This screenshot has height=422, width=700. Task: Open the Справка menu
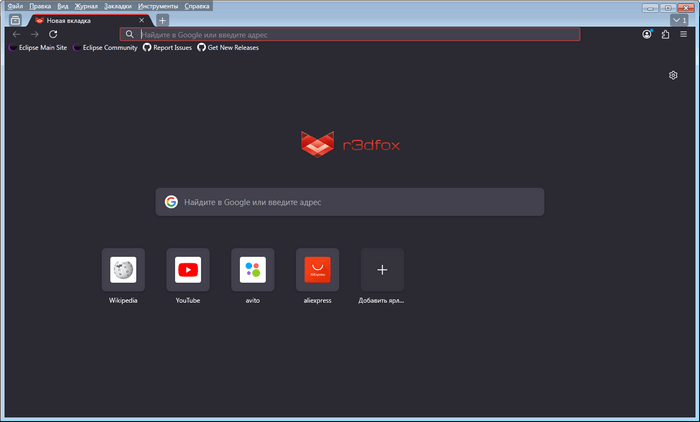click(x=197, y=6)
